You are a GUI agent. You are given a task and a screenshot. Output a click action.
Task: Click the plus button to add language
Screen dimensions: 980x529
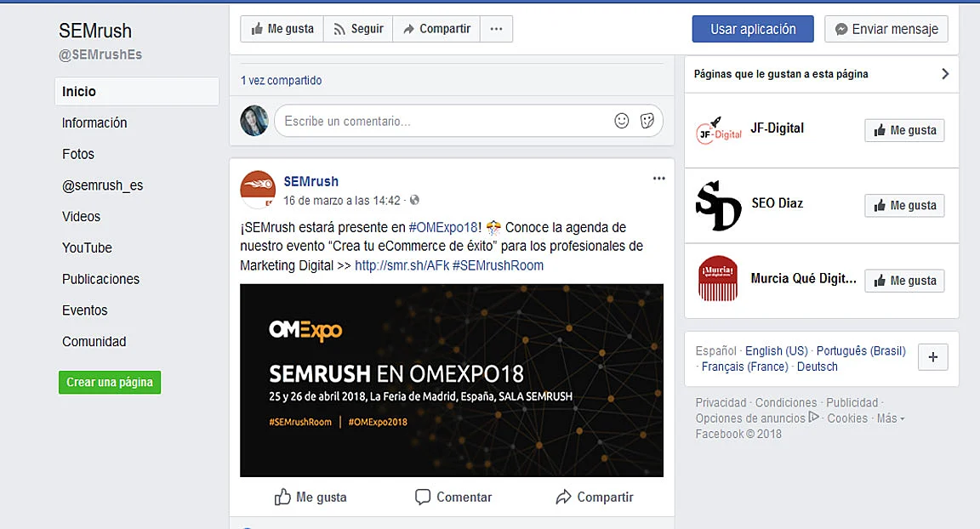coord(932,356)
